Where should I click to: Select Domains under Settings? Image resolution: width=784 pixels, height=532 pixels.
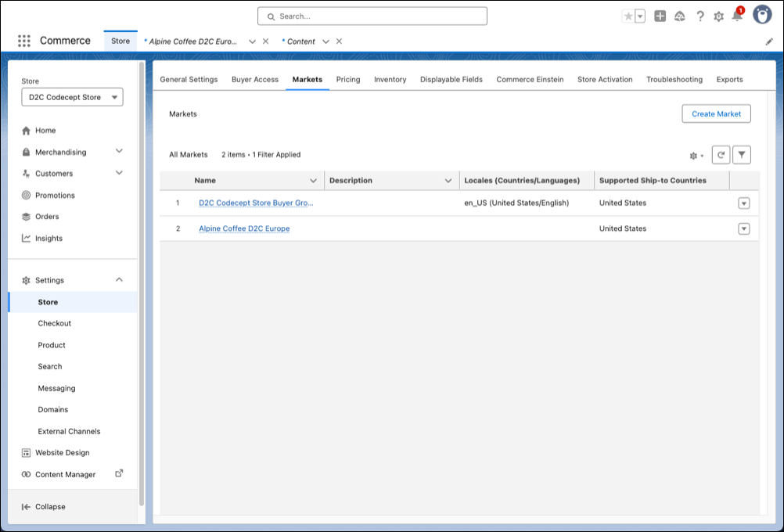tap(53, 409)
